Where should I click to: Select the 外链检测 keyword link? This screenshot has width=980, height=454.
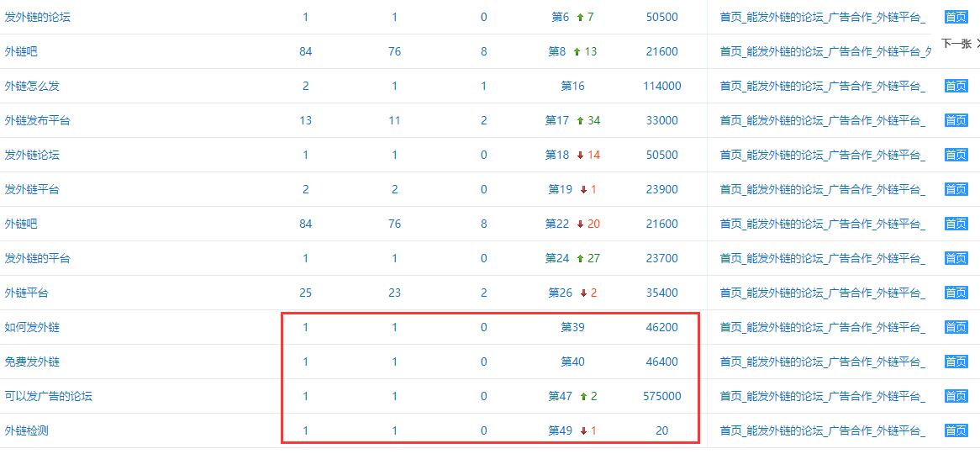27,430
